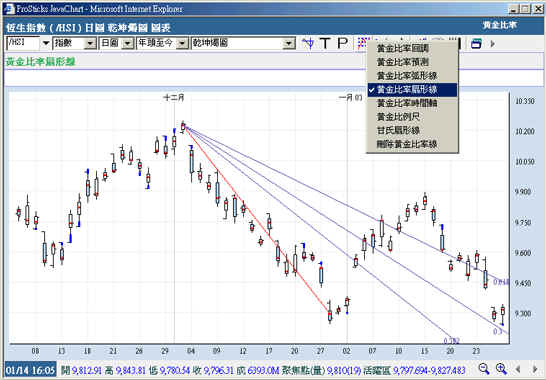This screenshot has width=546, height=380.
Task: Click the toolbar's right arrow for more tools
Action: pos(492,44)
